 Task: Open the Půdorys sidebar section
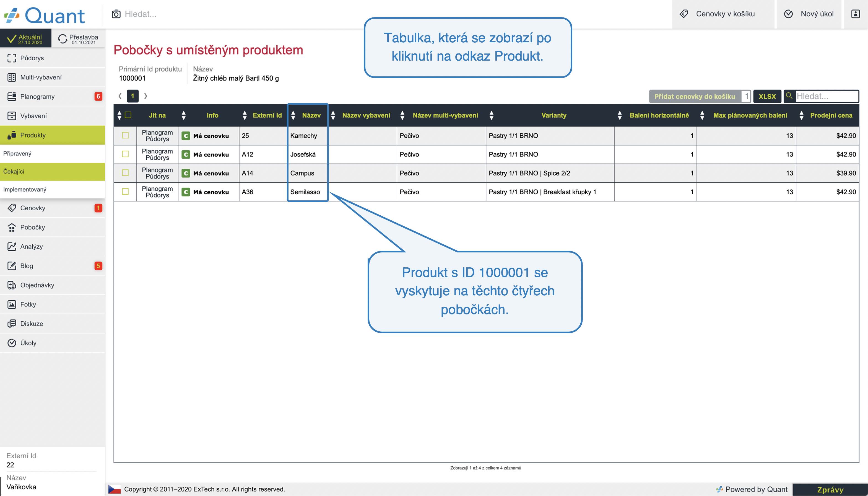[53, 58]
